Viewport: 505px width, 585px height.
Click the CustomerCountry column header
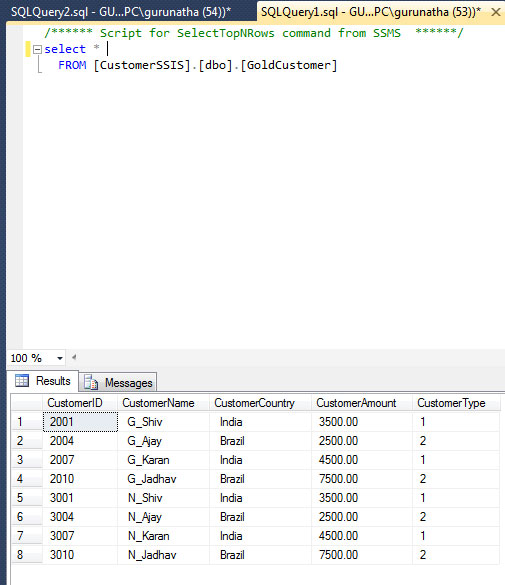click(260, 403)
